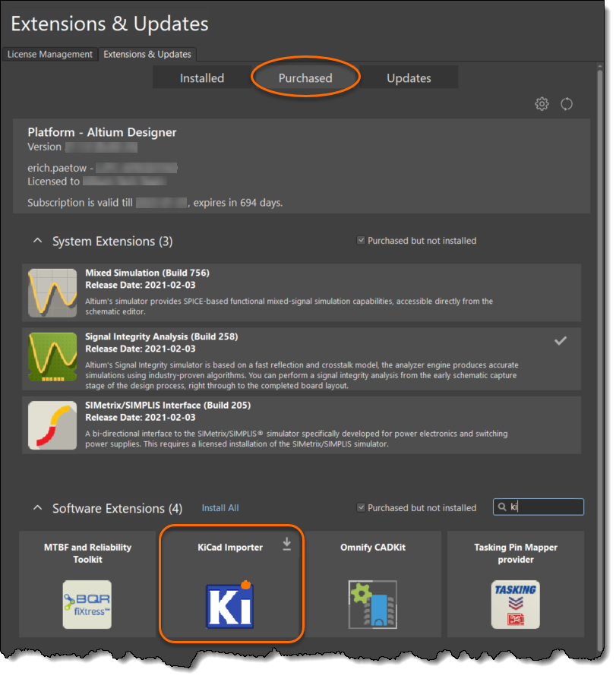Click the 'erich.paetow' user name
Screen dimensions: 616x682
tap(57, 168)
